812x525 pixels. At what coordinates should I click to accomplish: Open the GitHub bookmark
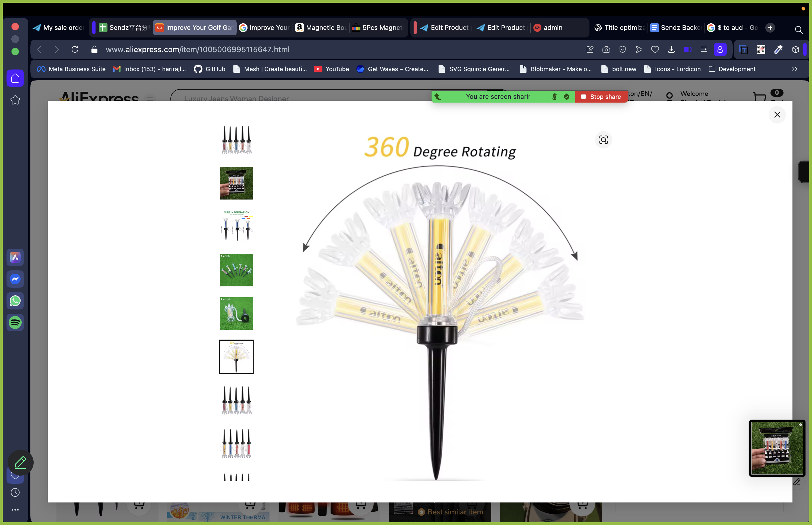point(210,69)
